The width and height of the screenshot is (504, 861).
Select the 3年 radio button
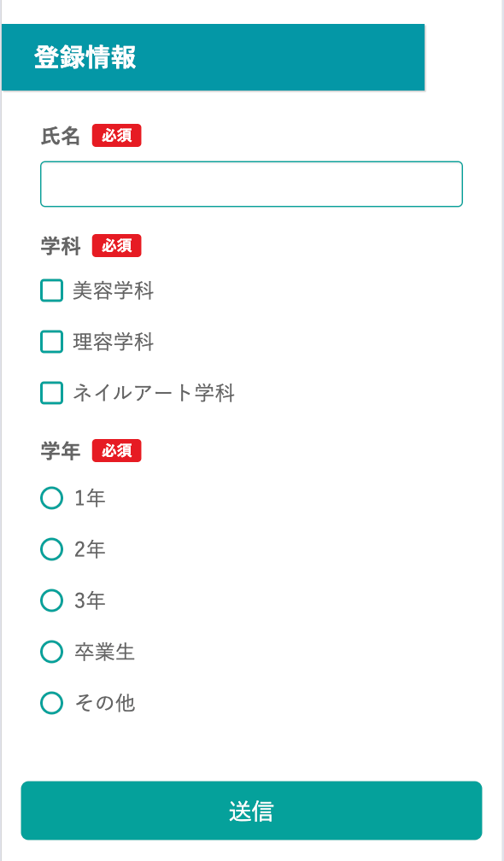[x=51, y=600]
